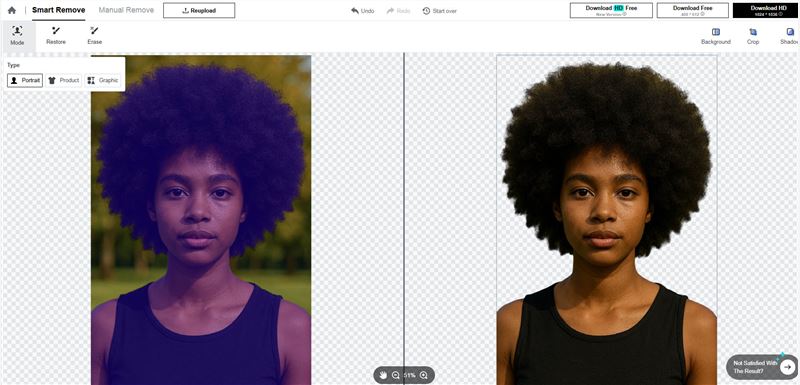Image resolution: width=800 pixels, height=385 pixels.
Task: Activate the hand pan tool
Action: pos(383,375)
